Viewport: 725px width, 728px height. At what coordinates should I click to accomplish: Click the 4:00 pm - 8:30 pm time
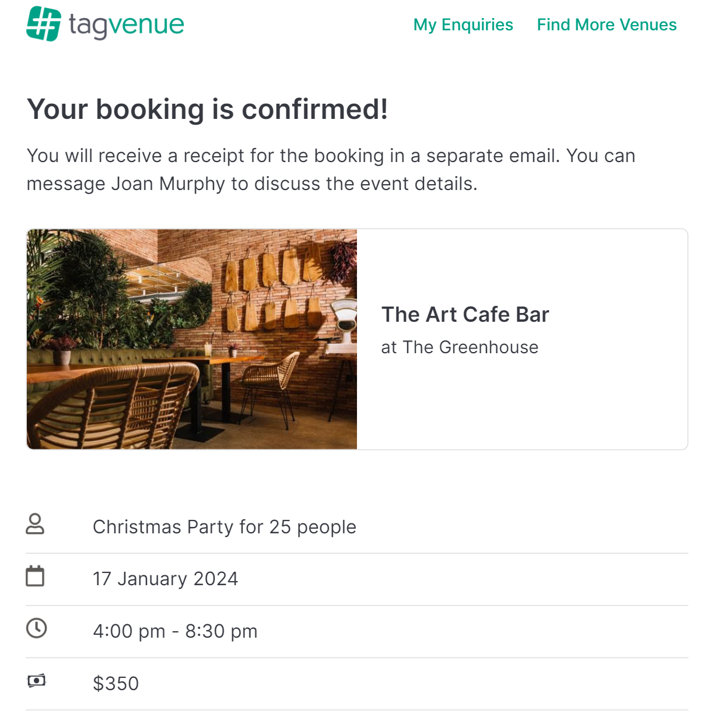coord(175,631)
